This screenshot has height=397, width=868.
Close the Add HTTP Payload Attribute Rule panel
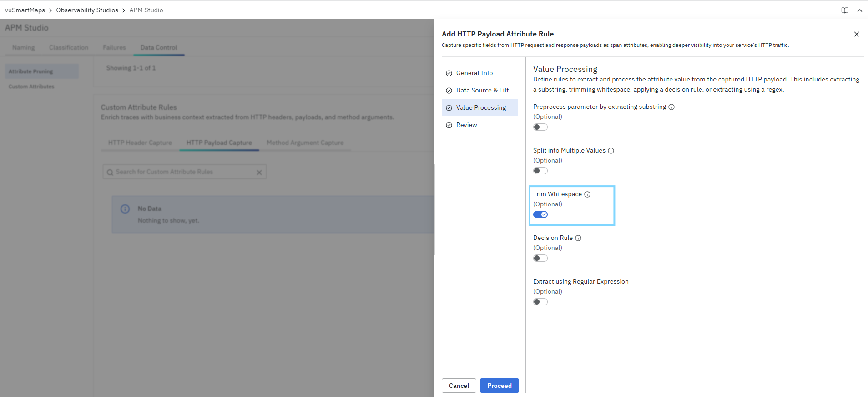[x=857, y=34]
